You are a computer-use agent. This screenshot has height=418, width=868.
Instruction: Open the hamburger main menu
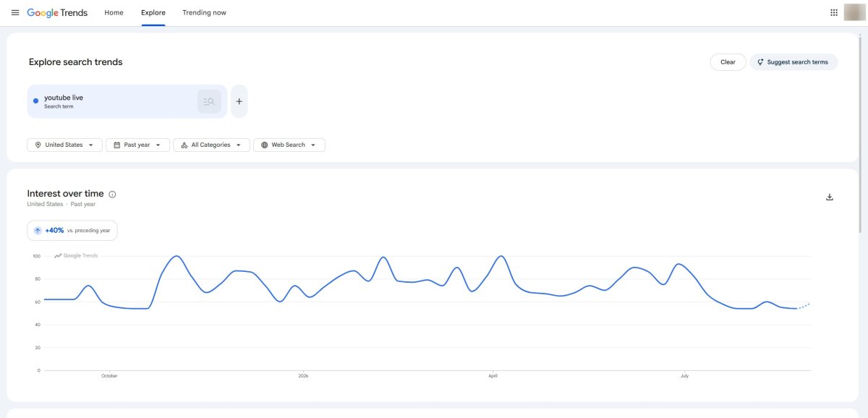click(15, 12)
